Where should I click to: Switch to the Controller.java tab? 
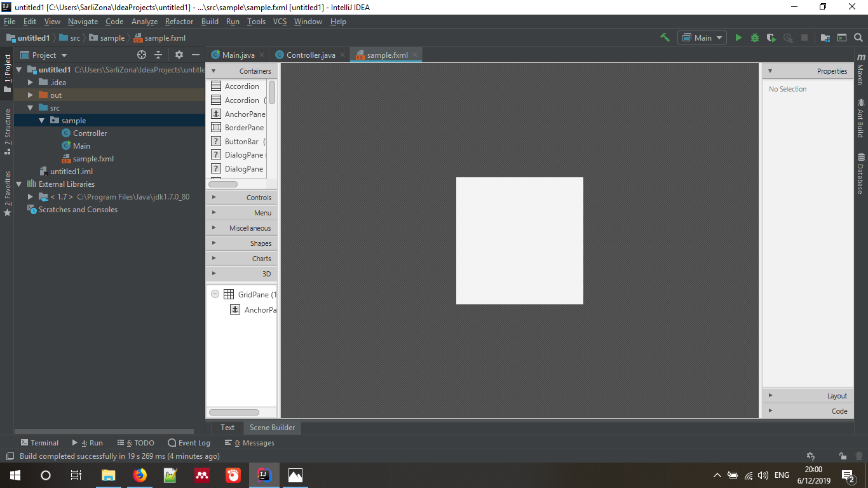pos(309,55)
